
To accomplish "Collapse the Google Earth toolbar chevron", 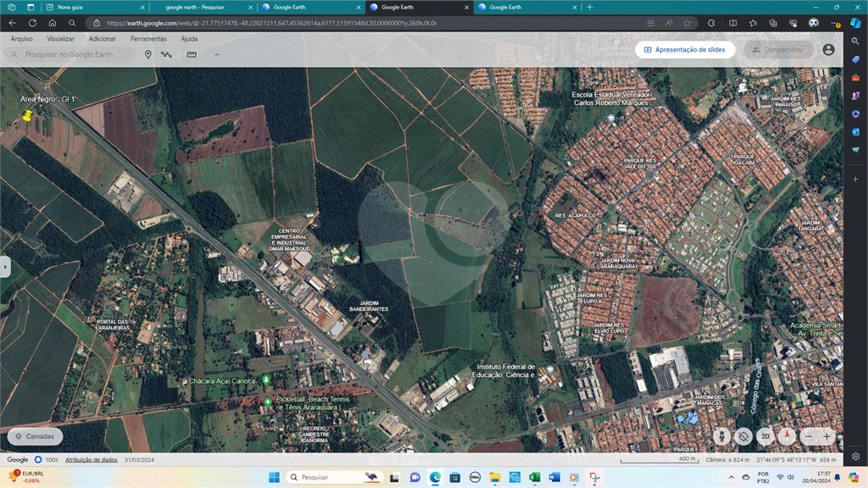I will [216, 54].
